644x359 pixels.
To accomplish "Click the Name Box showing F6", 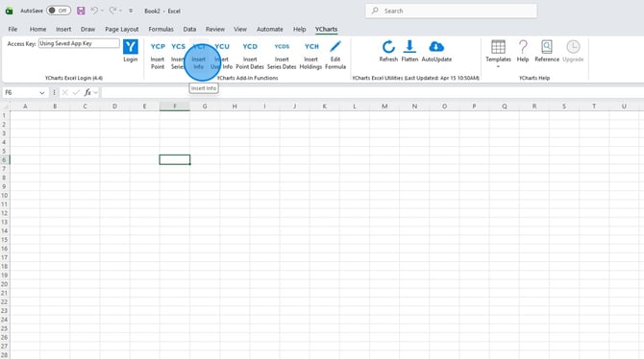I will pos(20,93).
